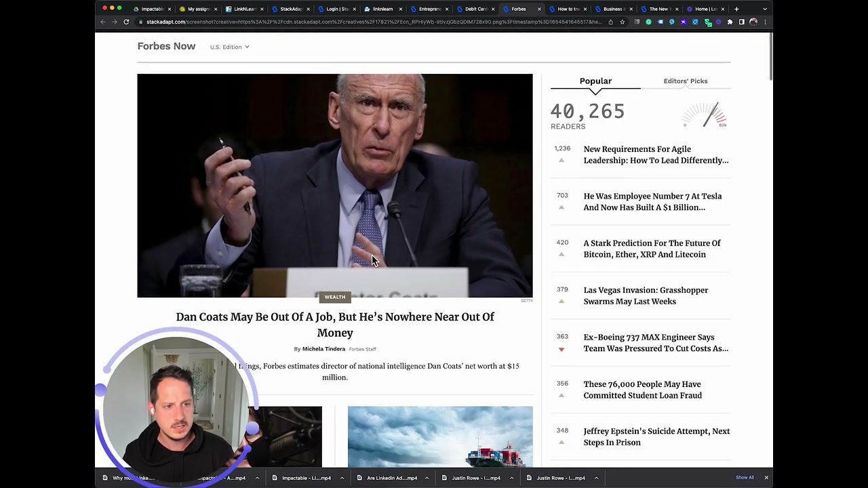
Task: Go back using the browser back arrow
Action: [103, 22]
